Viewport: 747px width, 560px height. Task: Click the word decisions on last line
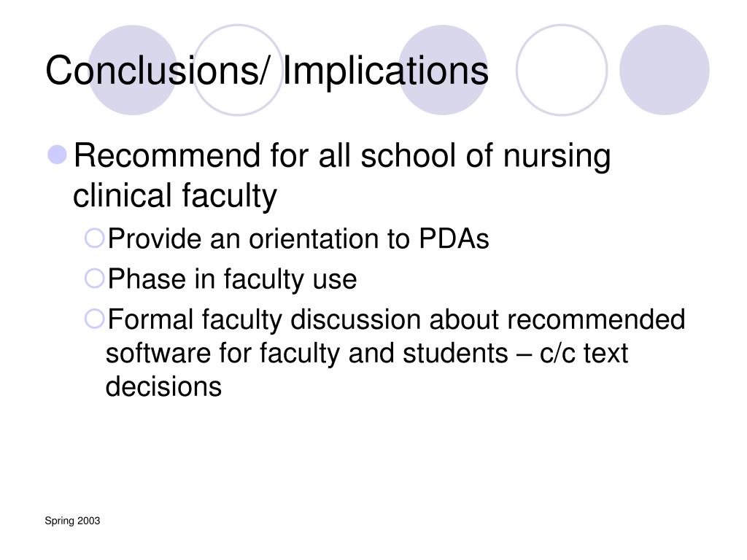tap(163, 386)
